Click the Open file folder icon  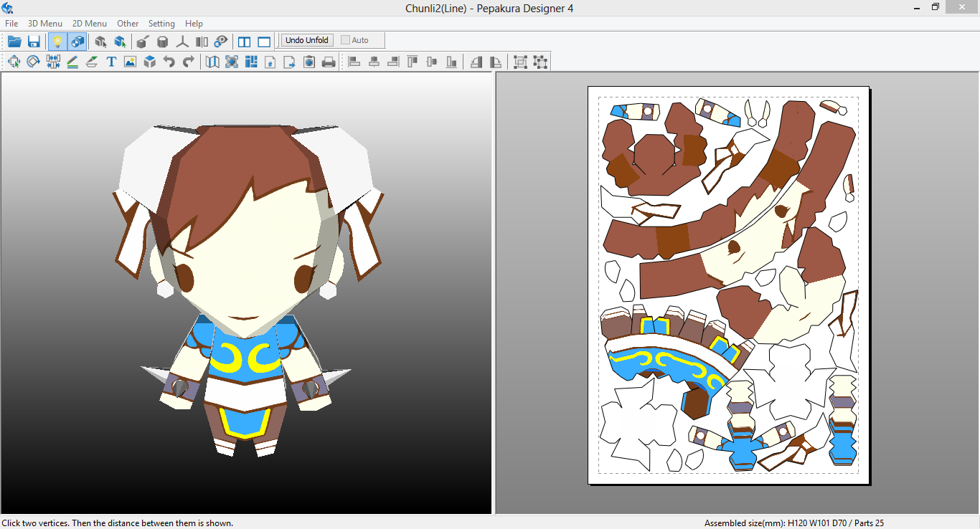pyautogui.click(x=14, y=41)
